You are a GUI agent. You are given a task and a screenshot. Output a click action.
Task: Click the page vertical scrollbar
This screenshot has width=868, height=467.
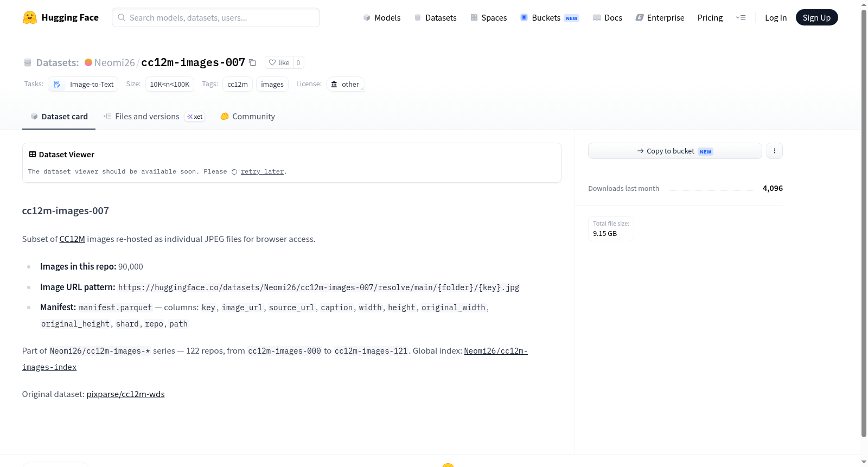point(864,222)
